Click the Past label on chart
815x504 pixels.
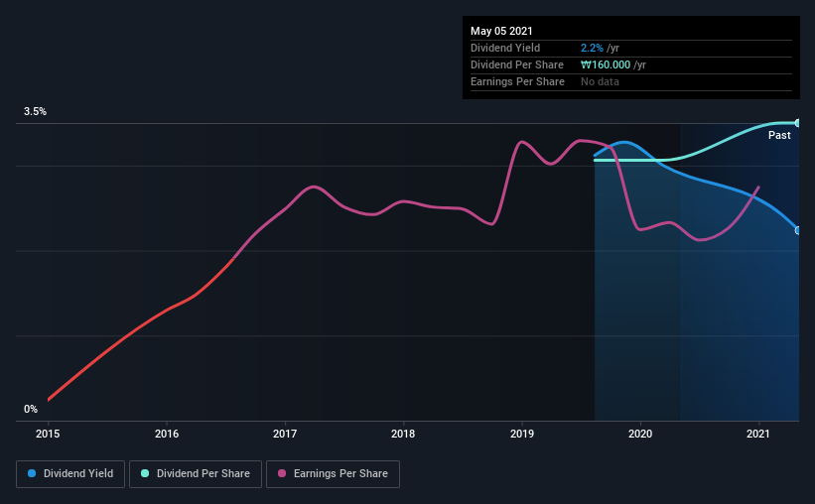click(779, 135)
